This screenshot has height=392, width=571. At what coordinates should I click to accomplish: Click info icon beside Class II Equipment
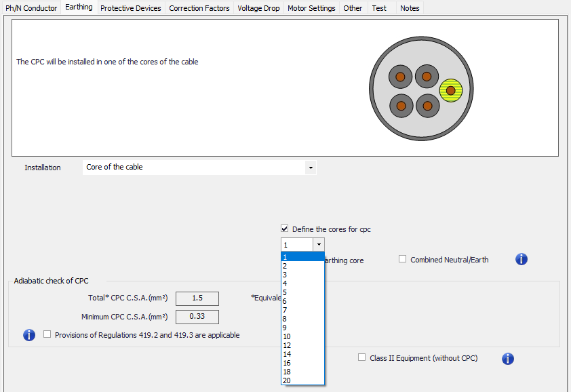pyautogui.click(x=508, y=359)
